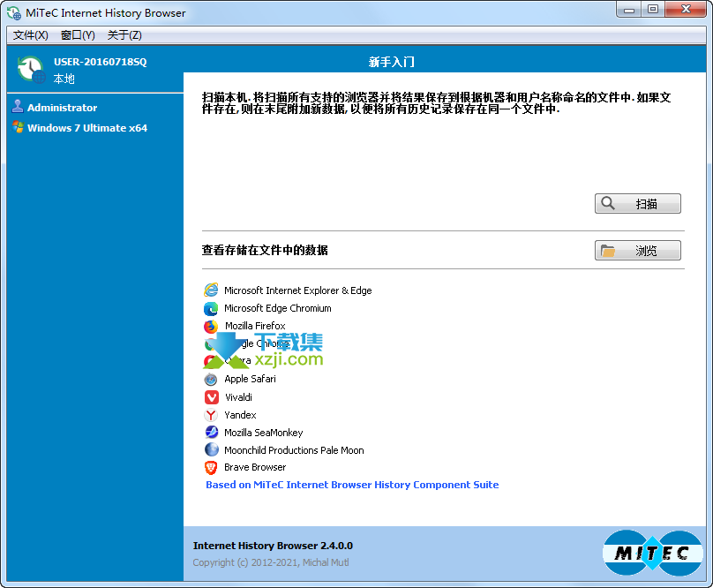The width and height of the screenshot is (713, 588).
Task: Click Internet History Browser 2.4.0.0 version text
Action: pos(273,546)
